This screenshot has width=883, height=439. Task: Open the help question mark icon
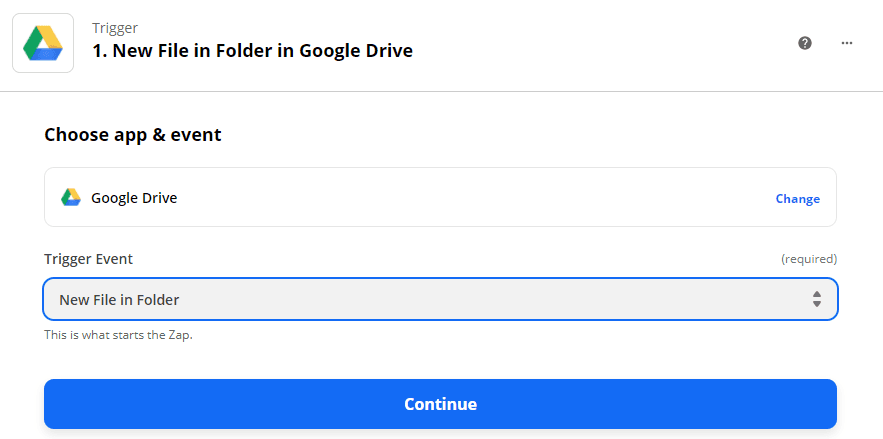tap(805, 43)
